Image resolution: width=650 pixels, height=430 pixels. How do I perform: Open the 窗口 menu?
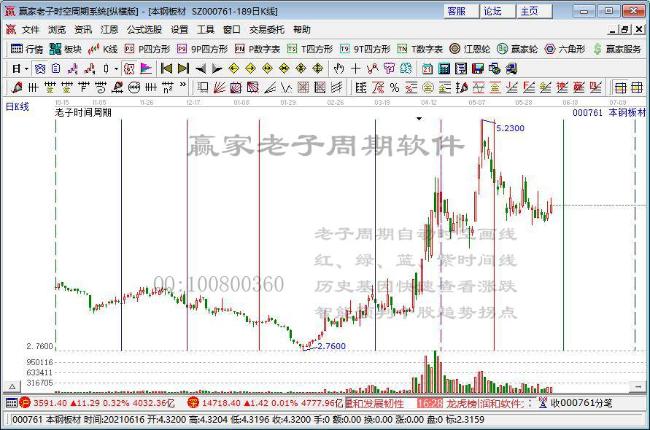[232, 30]
